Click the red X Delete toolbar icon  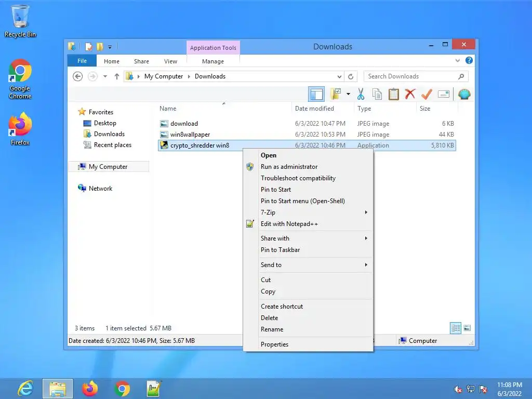tap(410, 94)
